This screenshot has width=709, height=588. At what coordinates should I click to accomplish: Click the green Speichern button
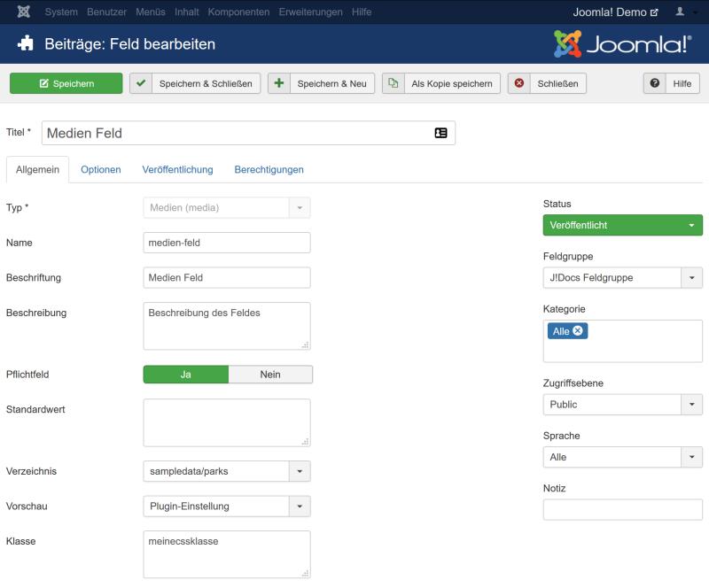tap(66, 83)
